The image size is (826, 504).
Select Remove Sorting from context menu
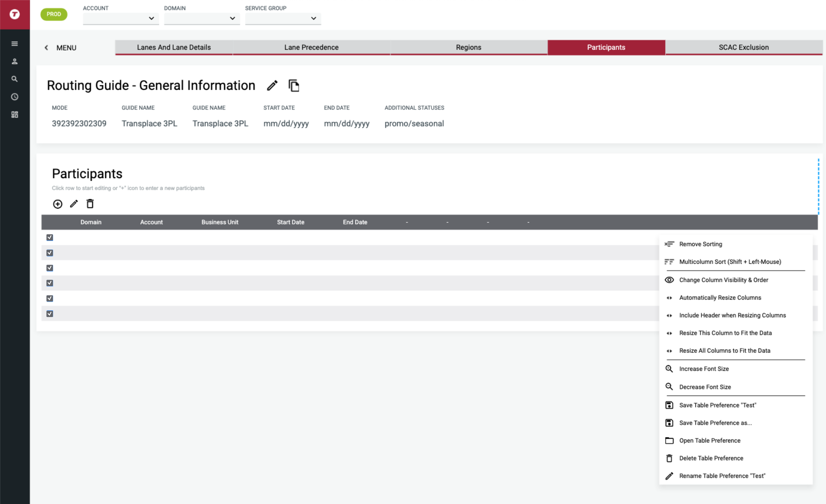(x=735, y=244)
